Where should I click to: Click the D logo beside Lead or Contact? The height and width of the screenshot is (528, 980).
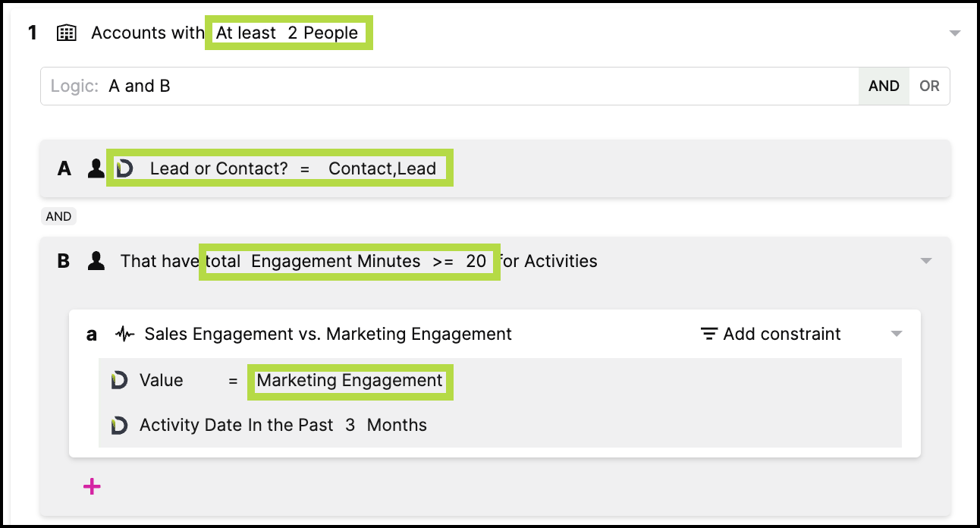click(x=124, y=168)
